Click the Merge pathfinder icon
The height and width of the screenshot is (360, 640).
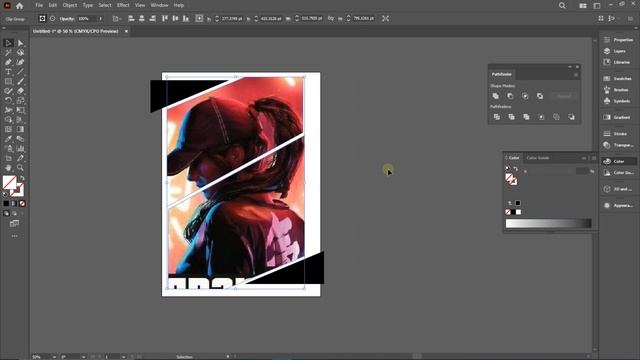coord(526,117)
